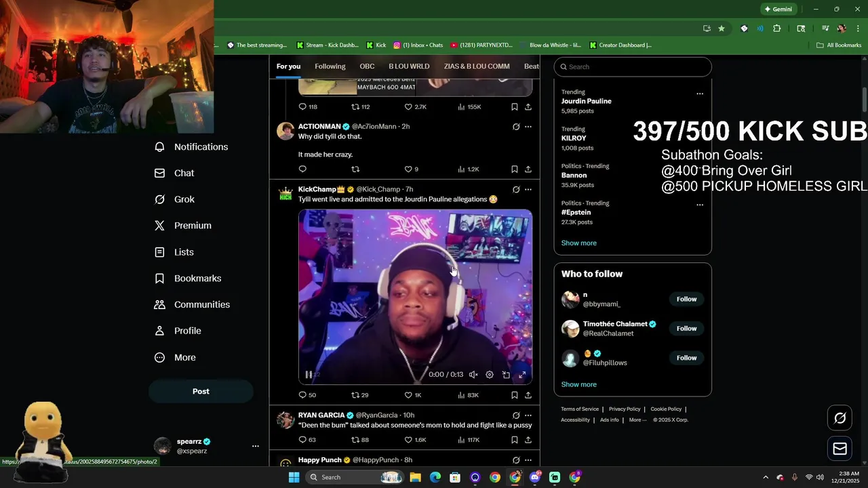Expand the KickChamp video to fullscreen
This screenshot has height=488, width=868.
tap(522, 375)
